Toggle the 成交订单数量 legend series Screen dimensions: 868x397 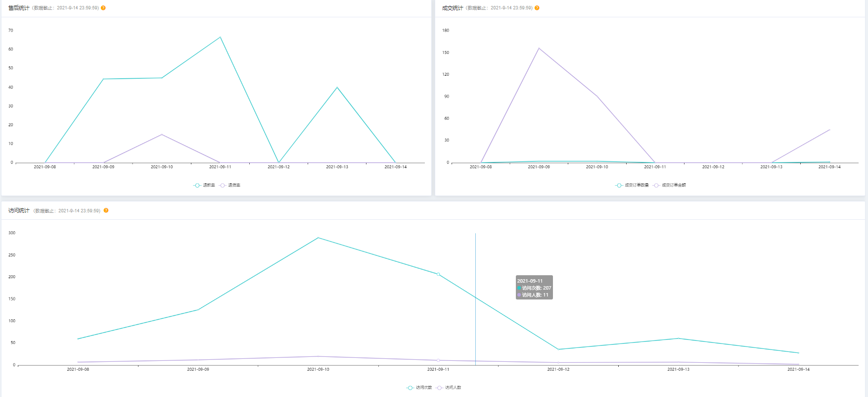(632, 185)
